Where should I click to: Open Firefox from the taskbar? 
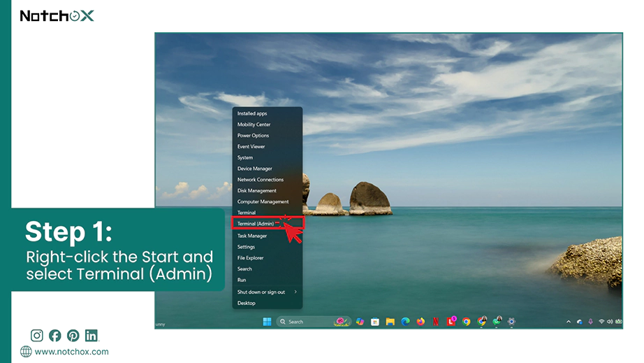420,322
